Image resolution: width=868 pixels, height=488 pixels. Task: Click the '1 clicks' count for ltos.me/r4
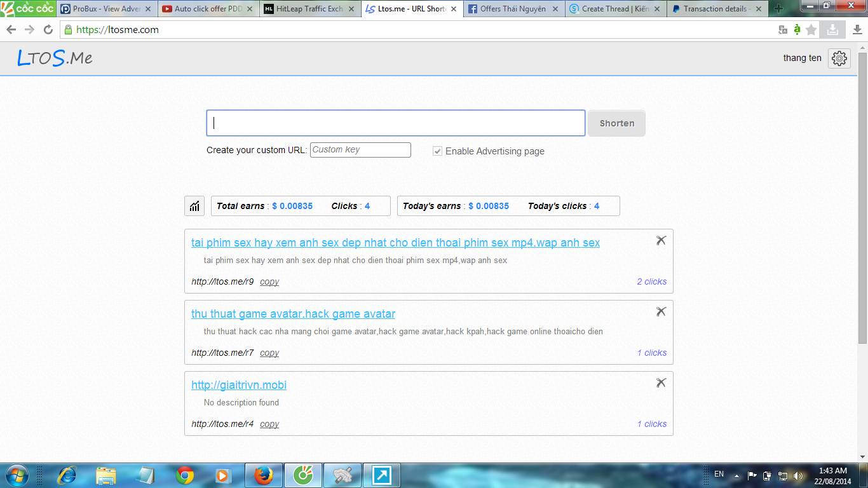[652, 424]
